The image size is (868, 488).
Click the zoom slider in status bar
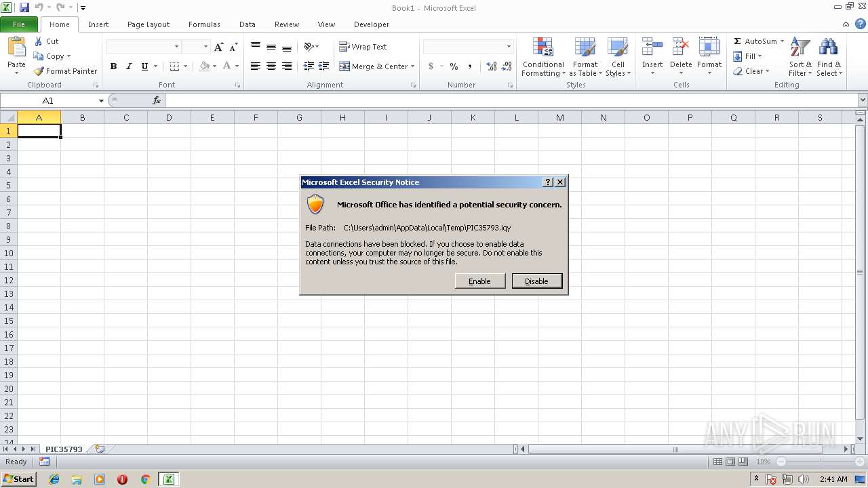[820, 462]
